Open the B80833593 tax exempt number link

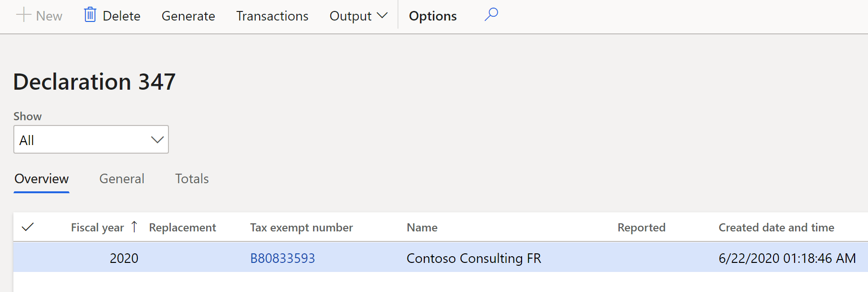[282, 258]
